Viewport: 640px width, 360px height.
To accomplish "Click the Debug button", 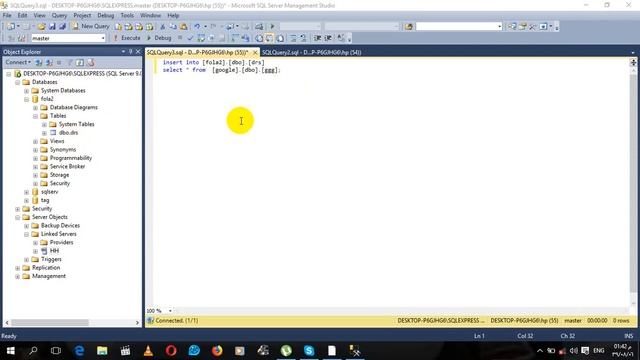I will point(159,38).
